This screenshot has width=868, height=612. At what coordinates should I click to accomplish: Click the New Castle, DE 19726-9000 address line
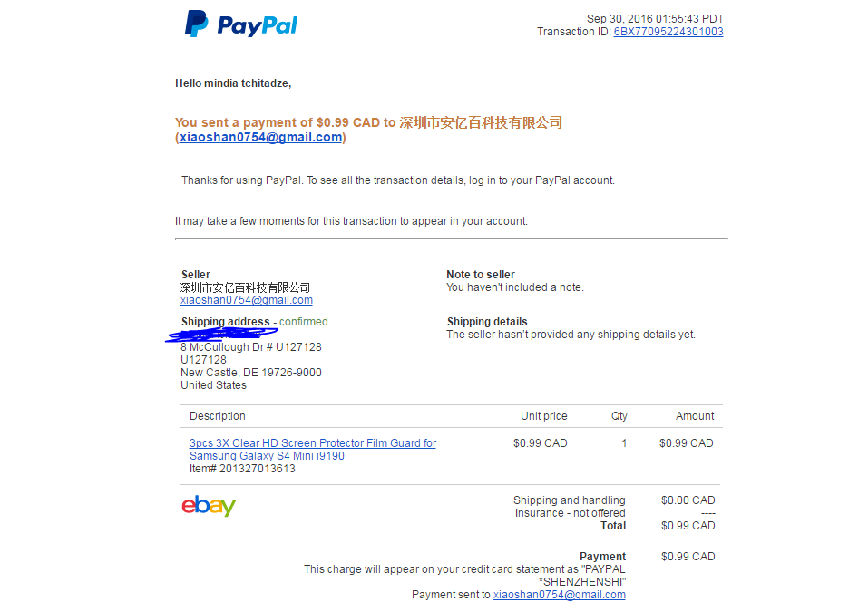(x=250, y=373)
